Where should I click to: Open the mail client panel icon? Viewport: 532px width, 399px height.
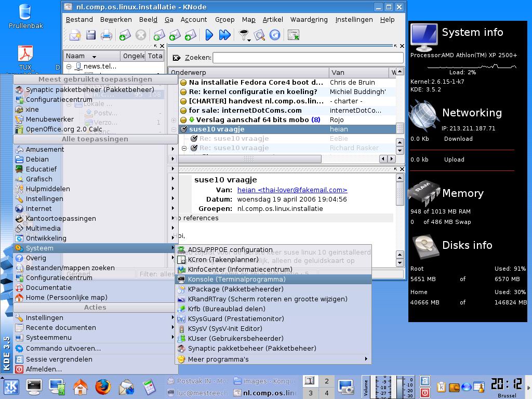126,387
